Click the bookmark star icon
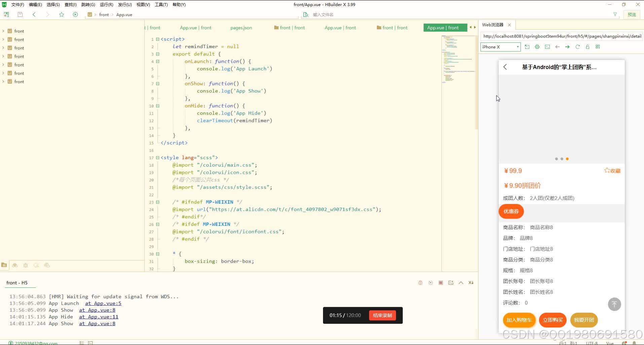 pos(62,14)
